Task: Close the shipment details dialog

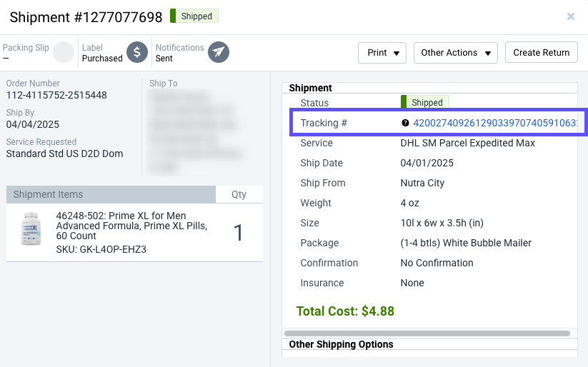Action: [571, 16]
